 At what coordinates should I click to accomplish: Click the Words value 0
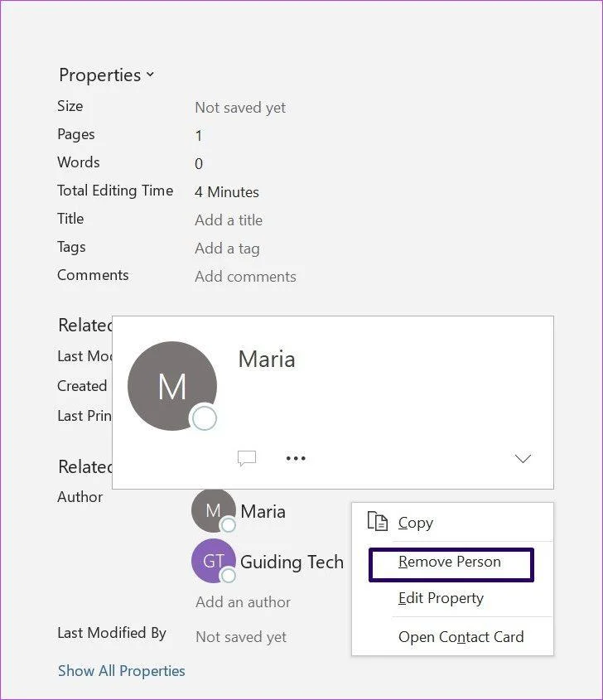click(x=199, y=164)
